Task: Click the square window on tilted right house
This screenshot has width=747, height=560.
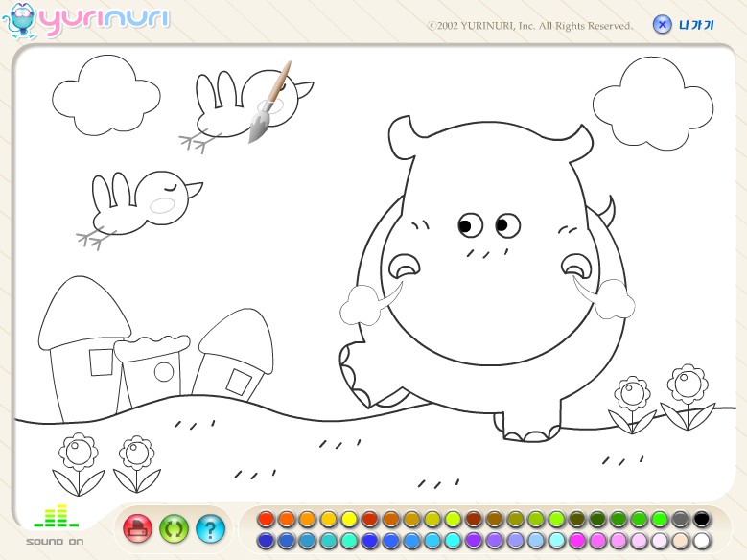Action: coord(238,382)
